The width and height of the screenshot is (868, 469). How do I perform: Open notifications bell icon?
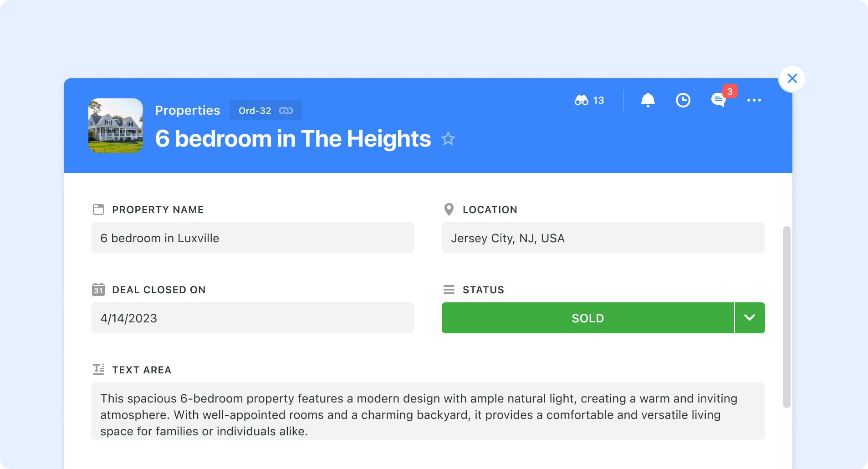point(648,100)
